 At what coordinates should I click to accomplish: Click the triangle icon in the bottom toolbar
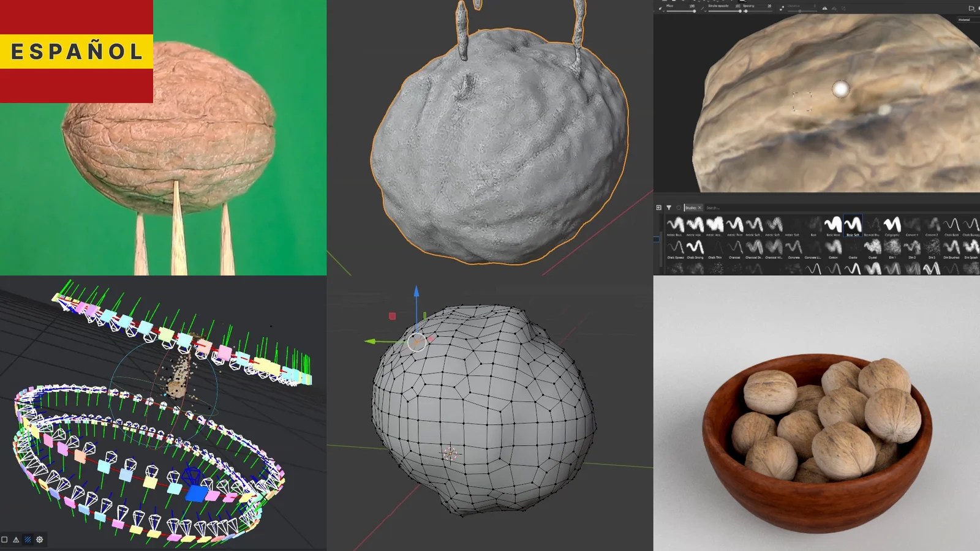click(x=16, y=539)
